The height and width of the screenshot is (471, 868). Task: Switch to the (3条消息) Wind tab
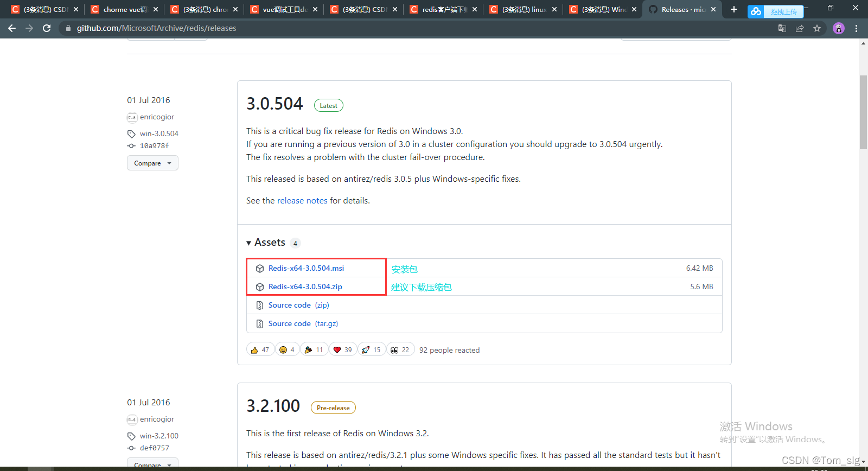point(603,9)
